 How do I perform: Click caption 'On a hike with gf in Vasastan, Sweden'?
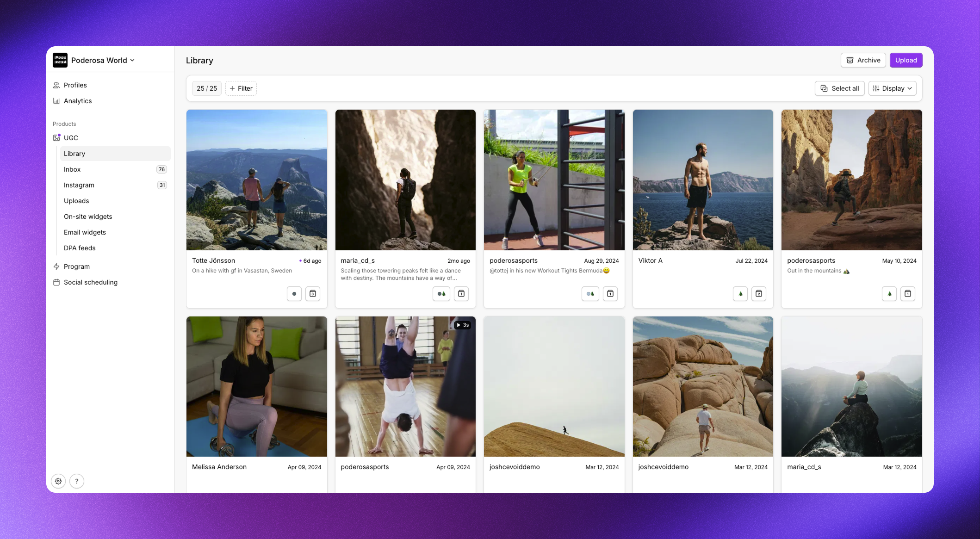[242, 271]
